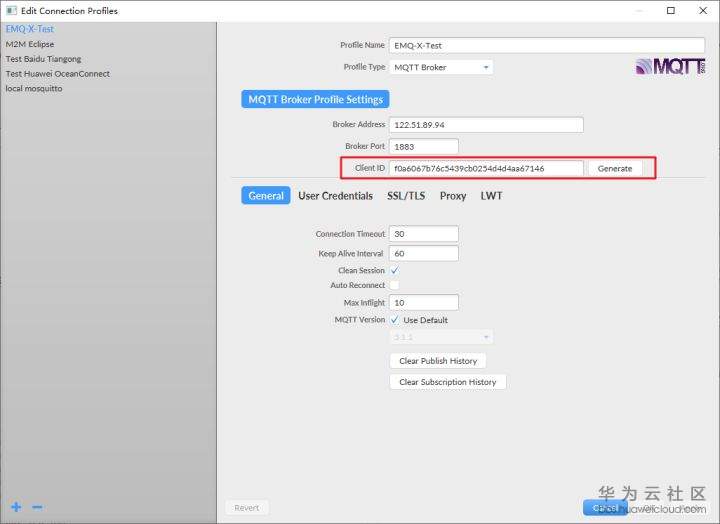Open the Proxy tab

[453, 196]
